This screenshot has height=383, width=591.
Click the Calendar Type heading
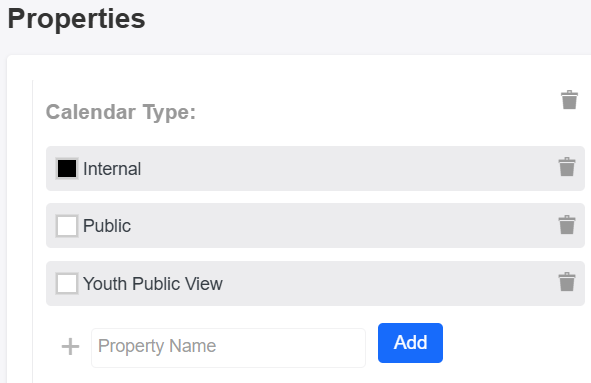coord(121,112)
